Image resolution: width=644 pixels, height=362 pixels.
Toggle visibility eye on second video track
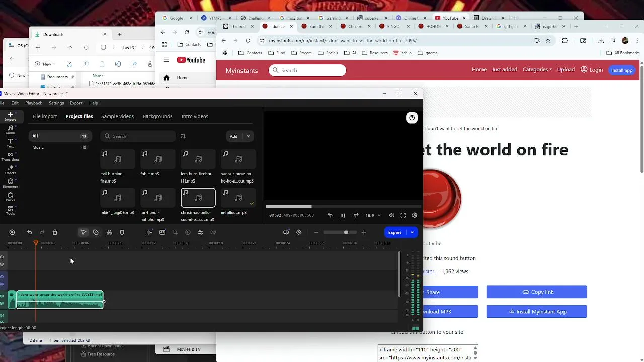pos(2,277)
